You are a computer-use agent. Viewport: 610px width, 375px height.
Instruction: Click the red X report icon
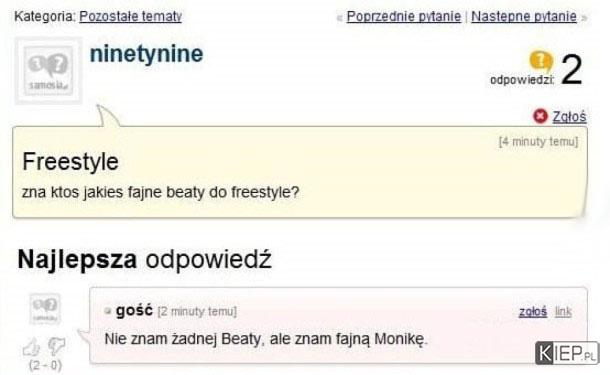(x=540, y=116)
